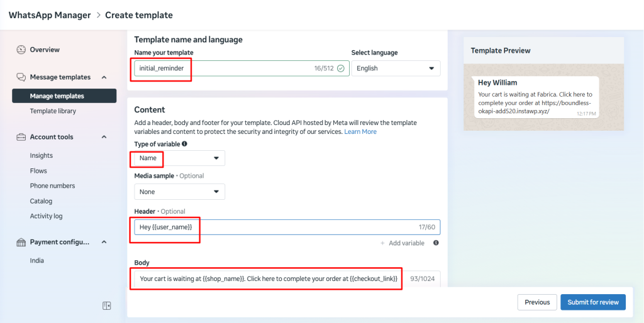Image resolution: width=644 pixels, height=323 pixels.
Task: Click the Account tools briefcase icon
Action: [21, 137]
